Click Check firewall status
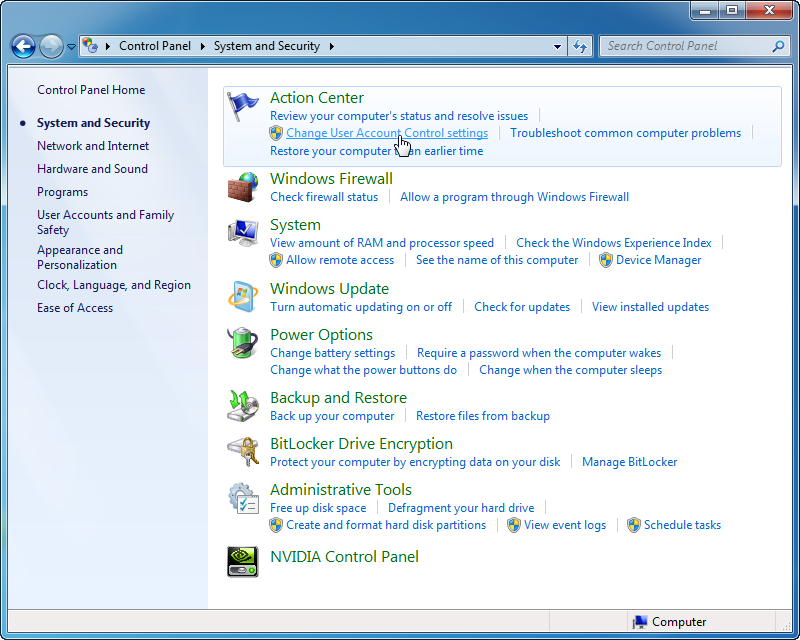The height and width of the screenshot is (640, 800). pos(324,197)
